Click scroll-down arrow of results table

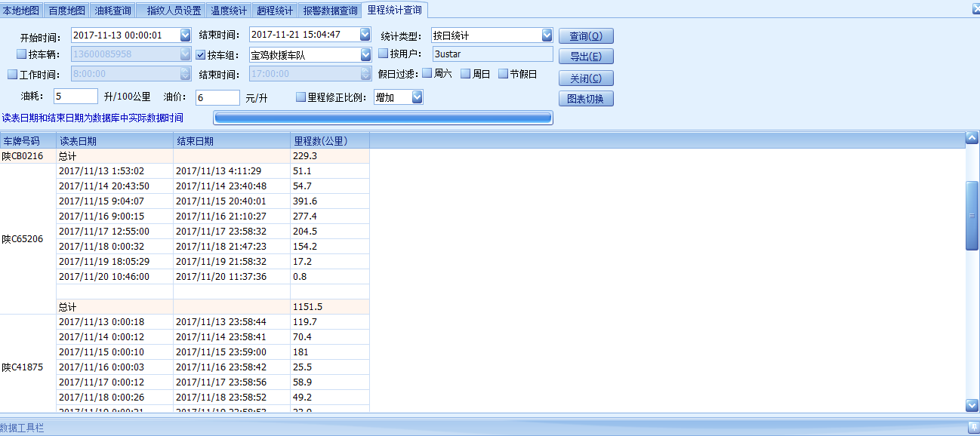point(972,406)
